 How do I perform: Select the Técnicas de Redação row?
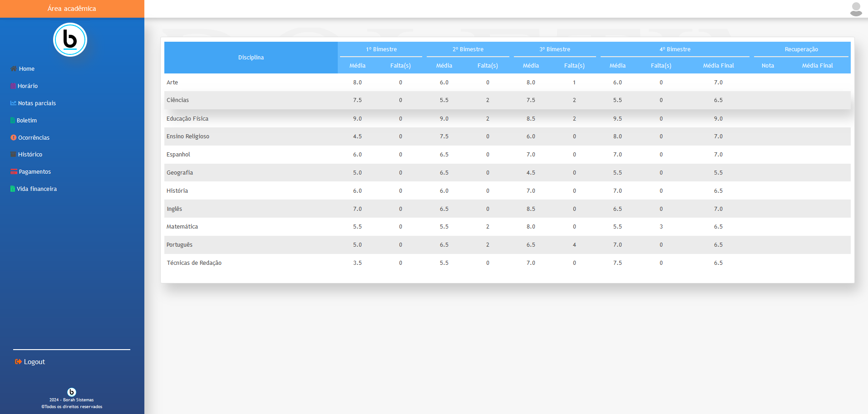click(508, 263)
